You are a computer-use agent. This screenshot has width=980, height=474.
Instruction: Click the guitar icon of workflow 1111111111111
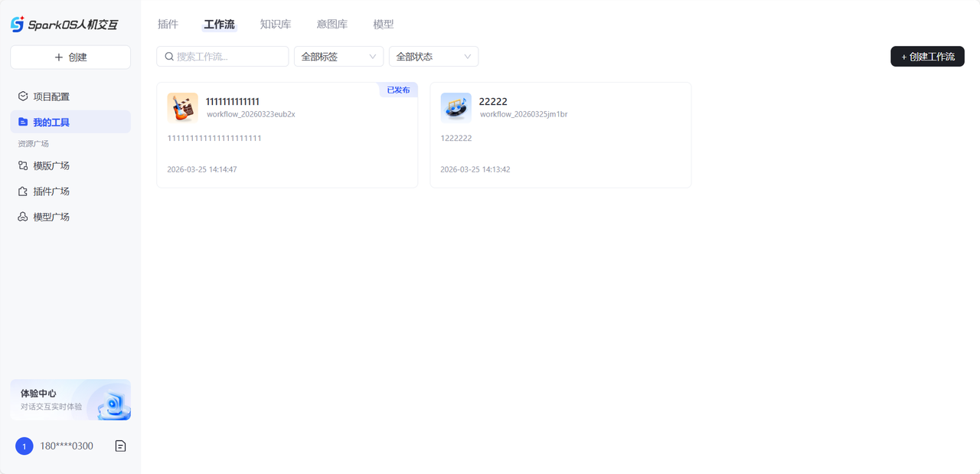(x=182, y=108)
